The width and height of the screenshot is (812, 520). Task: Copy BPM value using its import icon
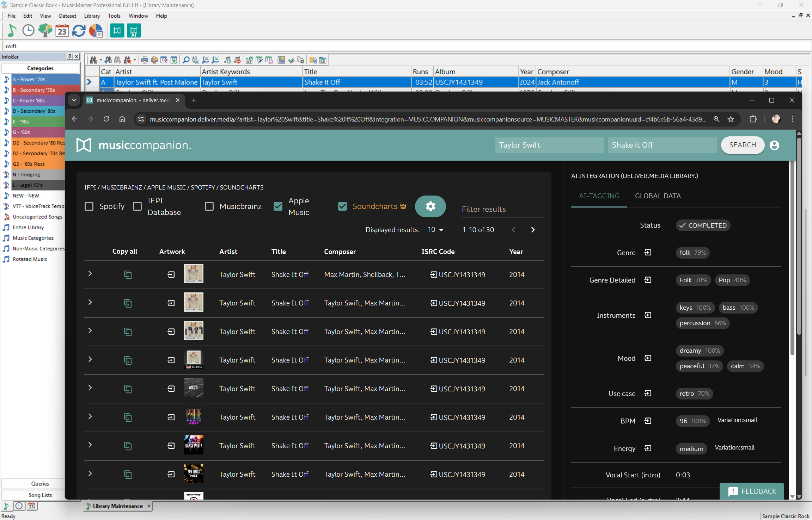(648, 421)
